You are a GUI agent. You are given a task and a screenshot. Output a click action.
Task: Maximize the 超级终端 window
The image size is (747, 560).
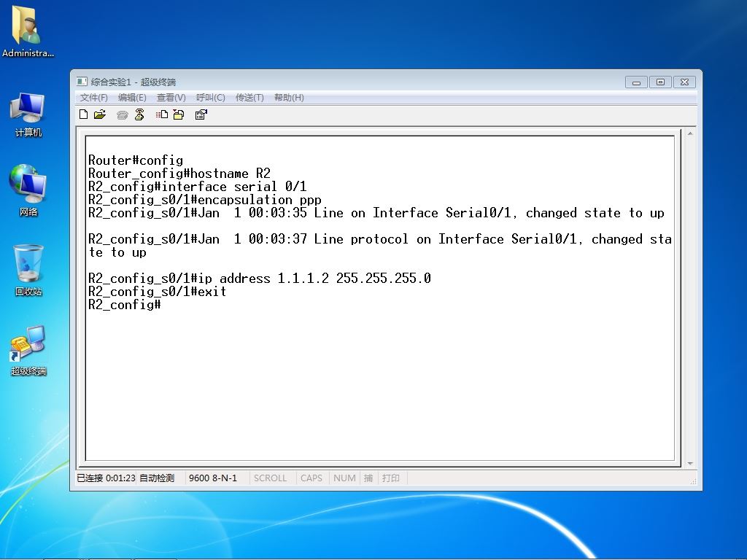coord(660,82)
